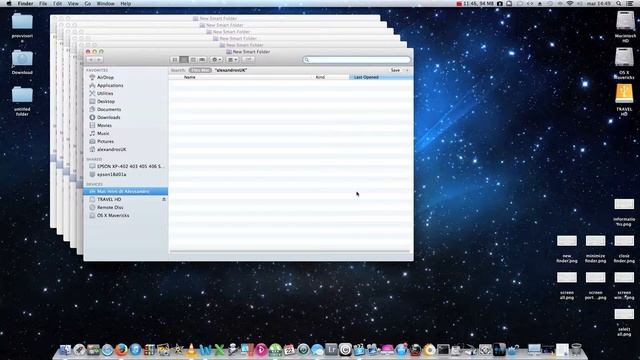Open Notification Center in menu bar
The image size is (640, 360).
tap(630, 3)
